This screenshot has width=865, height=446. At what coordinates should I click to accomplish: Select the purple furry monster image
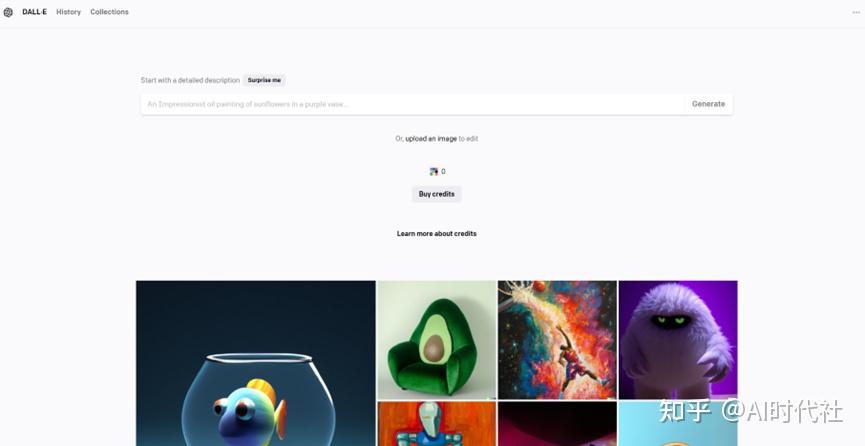tap(678, 340)
